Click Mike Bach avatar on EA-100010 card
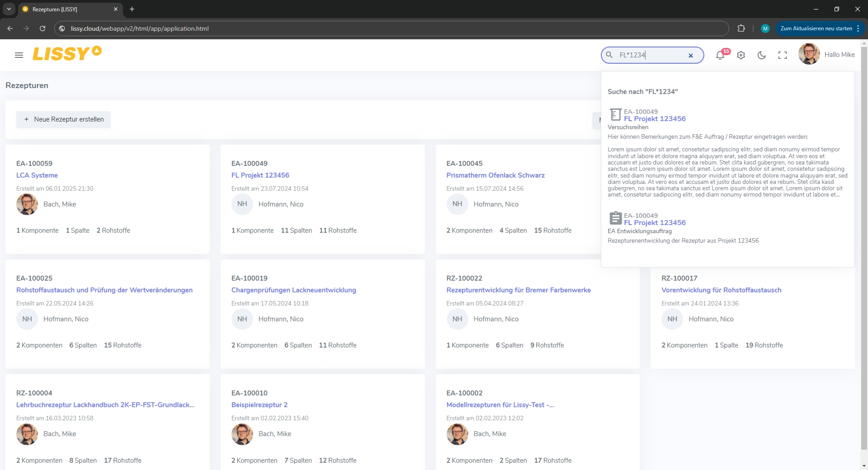 (242, 434)
